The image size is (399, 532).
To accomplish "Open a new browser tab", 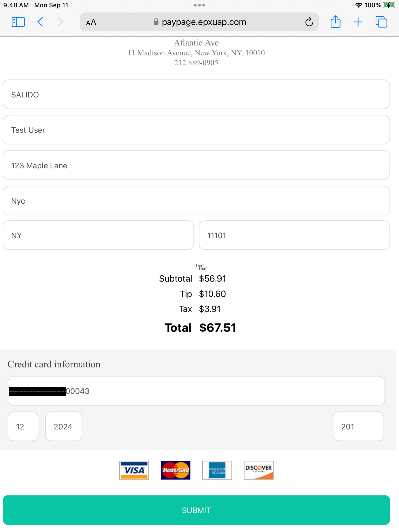I will [358, 22].
